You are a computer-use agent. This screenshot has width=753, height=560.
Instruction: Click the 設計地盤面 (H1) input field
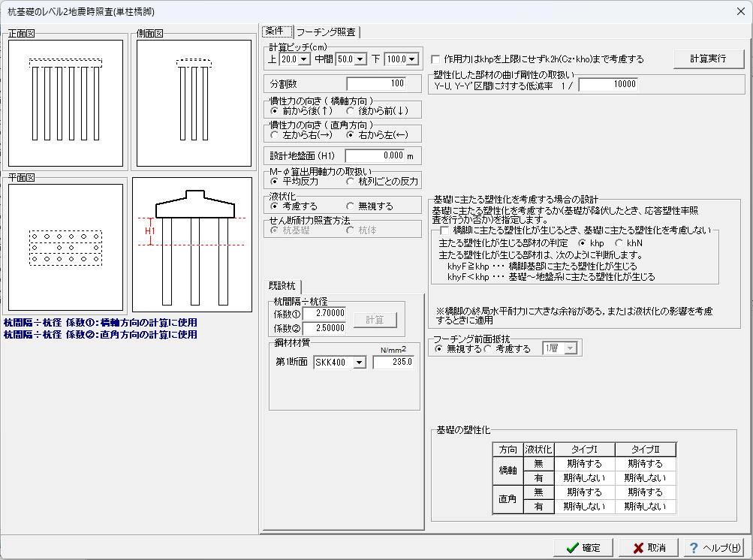point(375,156)
